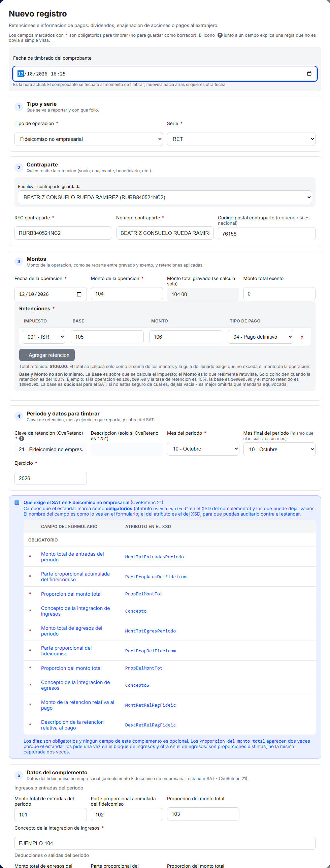
Task: Click 'Parte proporcional del fideicomiso' table link
Action: tap(66, 651)
